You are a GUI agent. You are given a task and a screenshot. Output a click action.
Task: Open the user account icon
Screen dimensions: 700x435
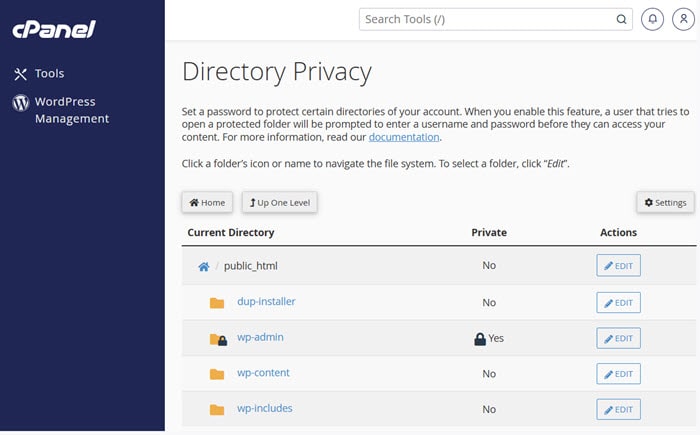tap(685, 19)
